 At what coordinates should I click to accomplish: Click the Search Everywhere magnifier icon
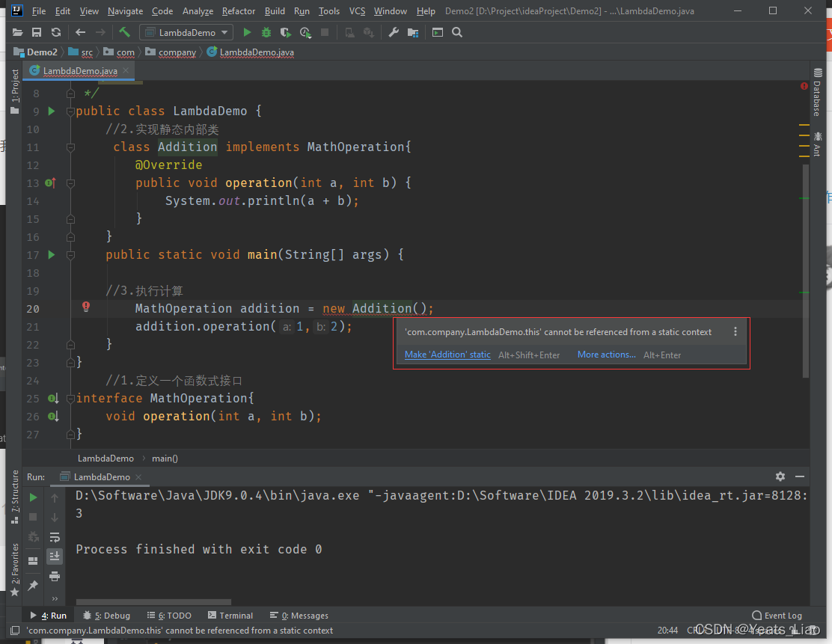click(x=457, y=32)
